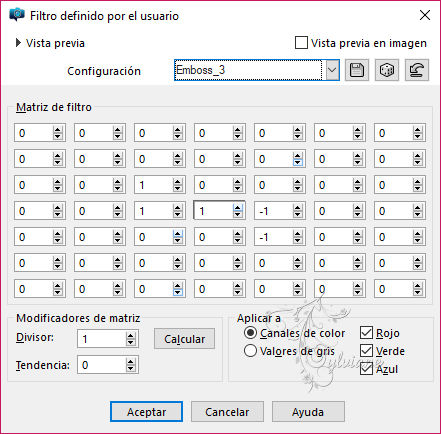Click the reset to default arrow icon
The image size is (441, 434).
click(417, 70)
